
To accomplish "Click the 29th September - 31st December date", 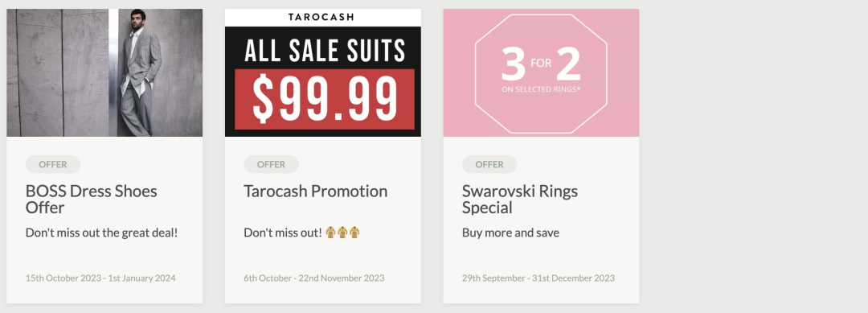I will click(x=538, y=278).
